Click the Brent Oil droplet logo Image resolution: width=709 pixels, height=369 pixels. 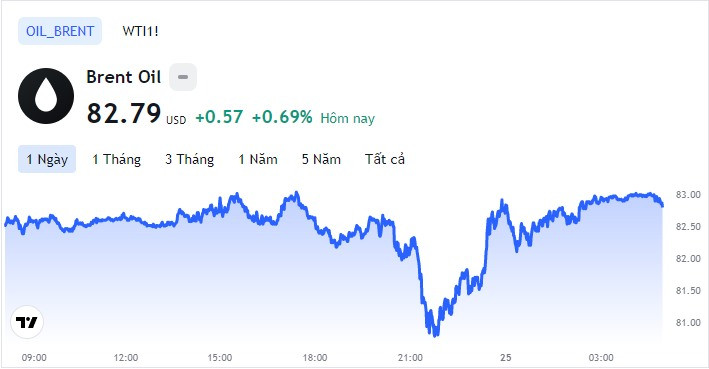(x=46, y=96)
